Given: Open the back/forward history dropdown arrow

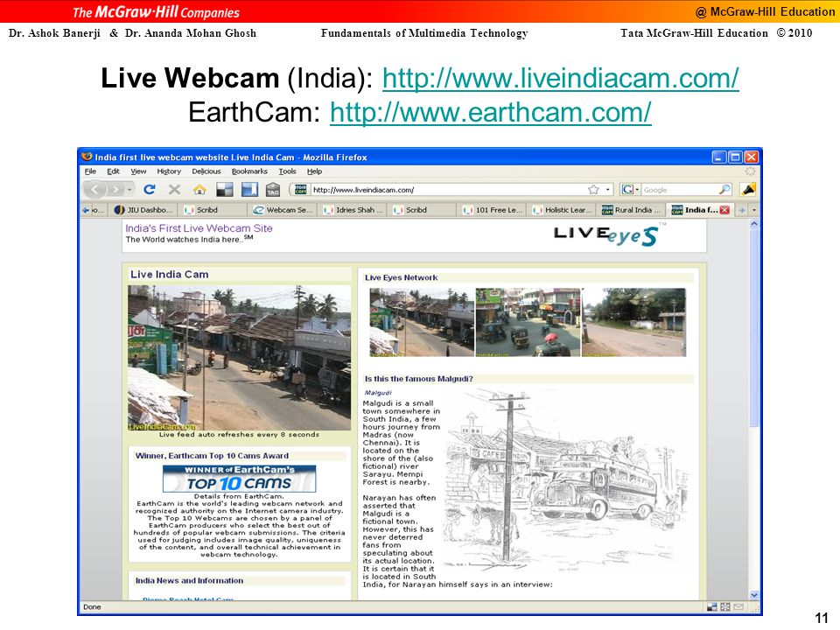Looking at the screenshot, I should pos(129,190).
